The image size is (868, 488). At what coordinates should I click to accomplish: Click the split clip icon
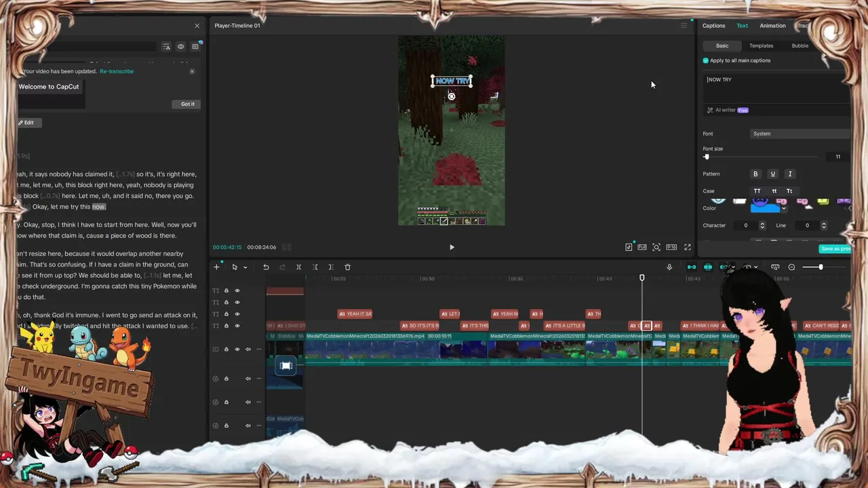click(x=298, y=267)
